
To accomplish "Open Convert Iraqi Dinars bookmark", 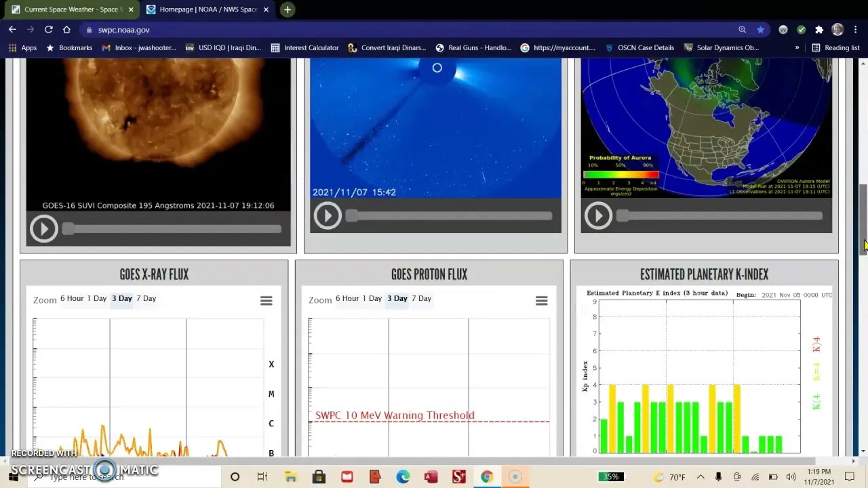I will pyautogui.click(x=387, y=48).
